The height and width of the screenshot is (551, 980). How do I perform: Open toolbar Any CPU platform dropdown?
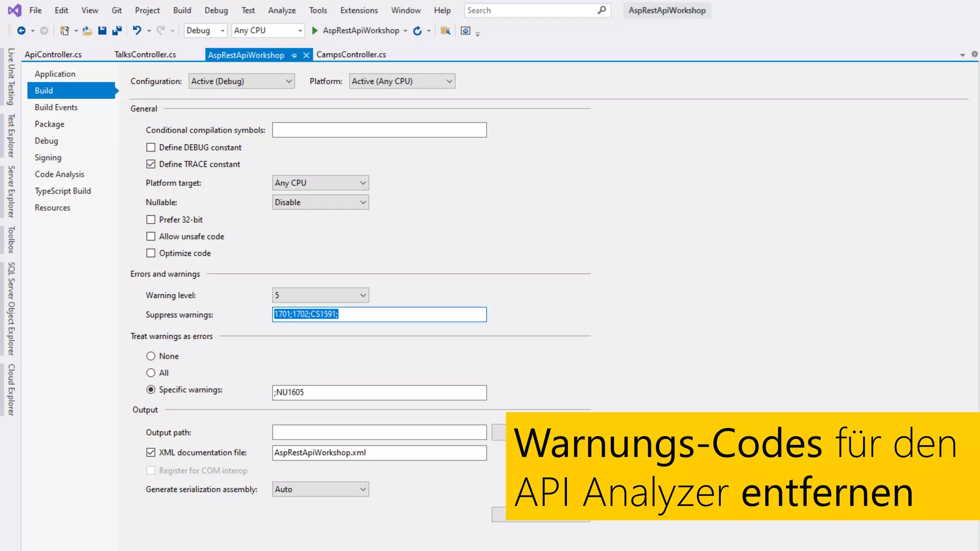(268, 31)
